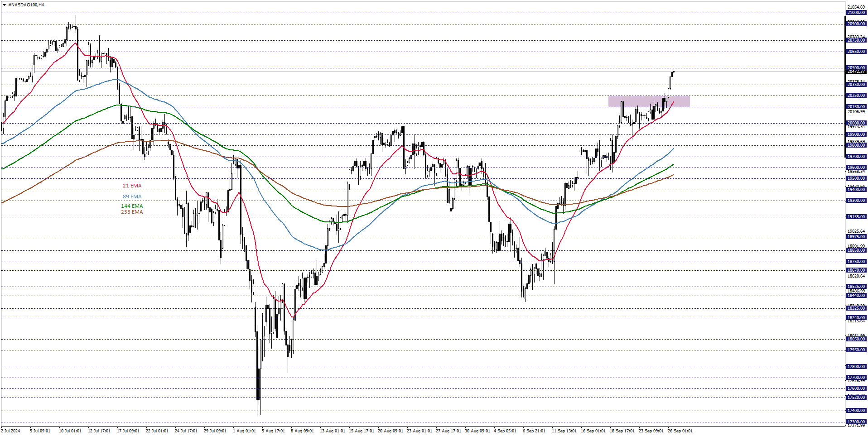
Task: Click the 19155.00 price level label
Action: point(856,217)
